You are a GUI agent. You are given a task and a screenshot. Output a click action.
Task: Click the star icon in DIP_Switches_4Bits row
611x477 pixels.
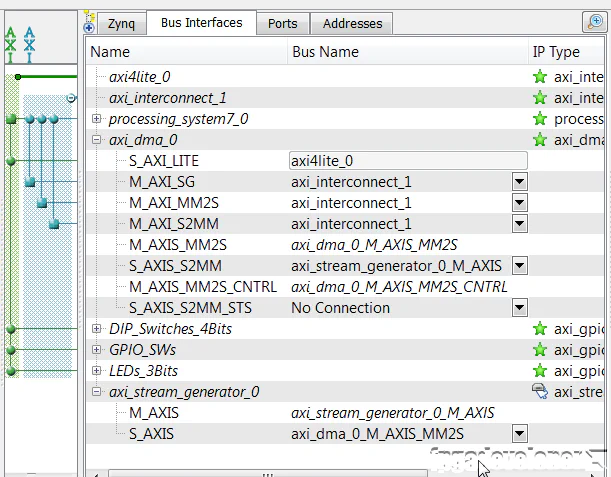click(540, 329)
